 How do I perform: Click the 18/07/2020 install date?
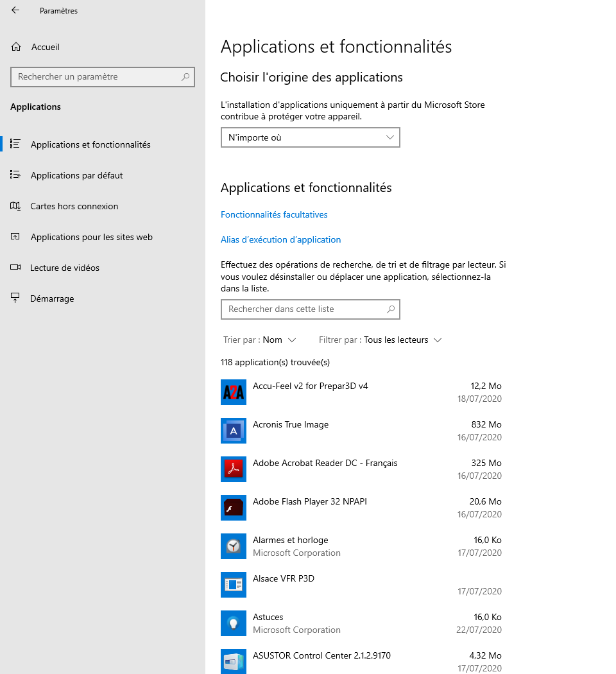(x=479, y=399)
